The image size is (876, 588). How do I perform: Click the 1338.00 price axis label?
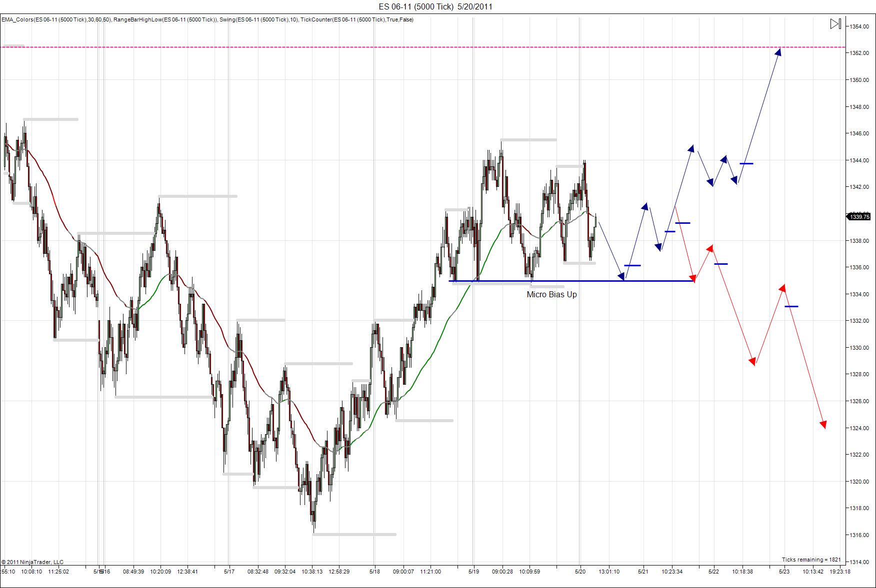point(859,241)
